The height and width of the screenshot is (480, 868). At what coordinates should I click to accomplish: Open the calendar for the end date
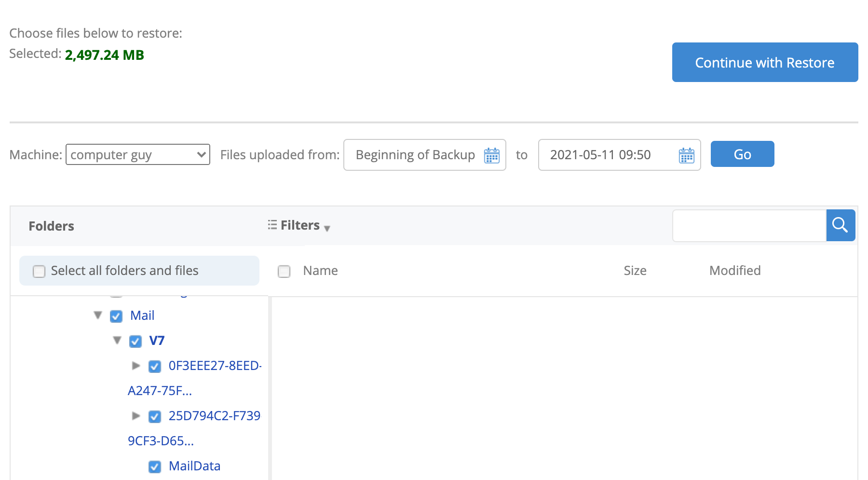tap(686, 155)
